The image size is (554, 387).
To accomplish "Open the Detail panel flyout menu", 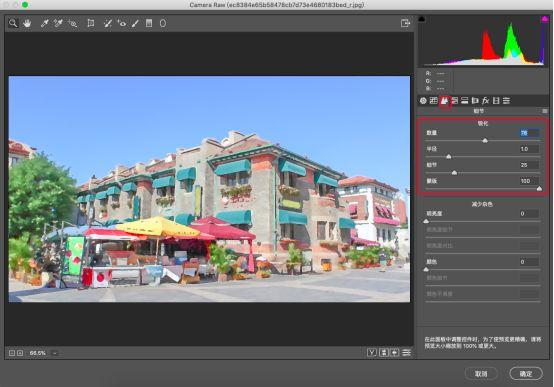I will click(545, 111).
